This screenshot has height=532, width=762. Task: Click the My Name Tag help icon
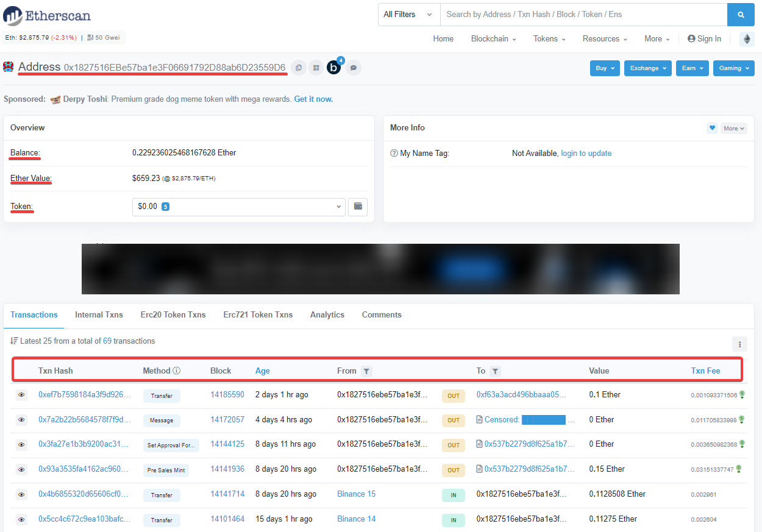point(394,154)
